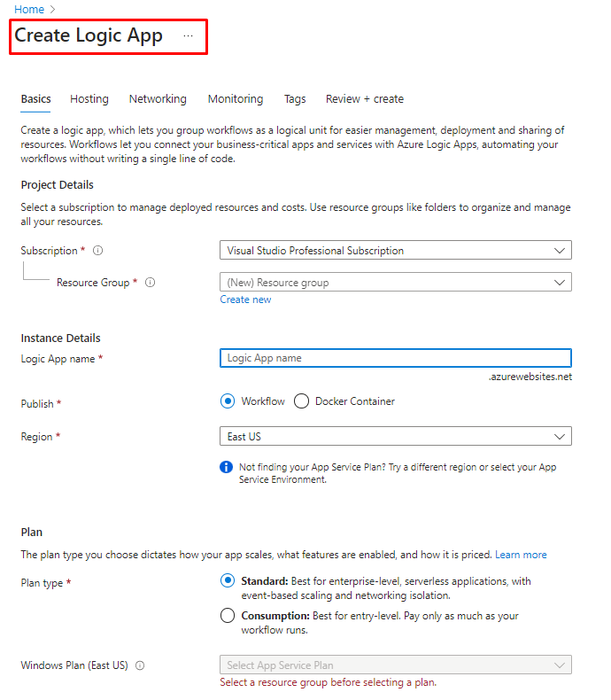
Task: Expand the Resource Group dropdown
Action: (395, 283)
